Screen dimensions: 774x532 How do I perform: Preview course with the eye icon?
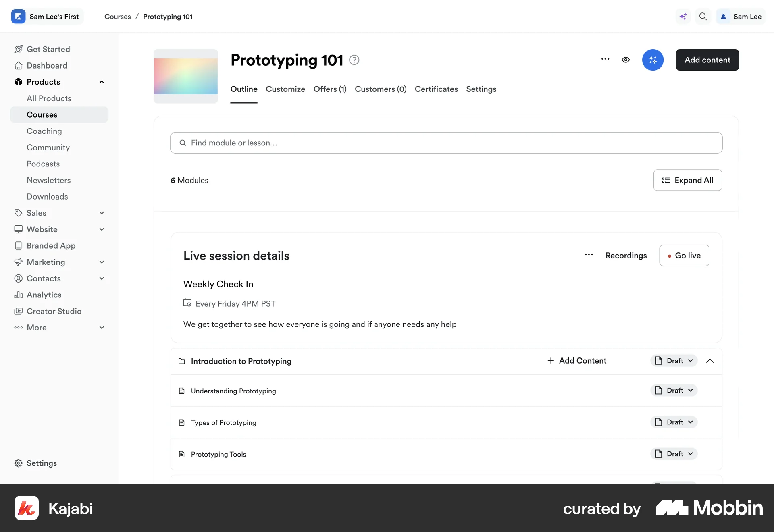point(626,60)
